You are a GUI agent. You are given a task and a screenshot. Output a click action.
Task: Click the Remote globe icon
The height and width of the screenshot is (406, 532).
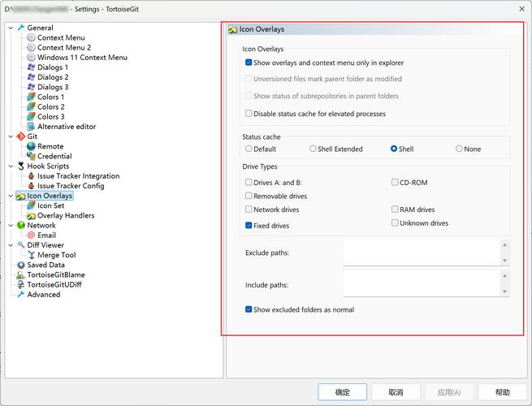pyautogui.click(x=31, y=146)
